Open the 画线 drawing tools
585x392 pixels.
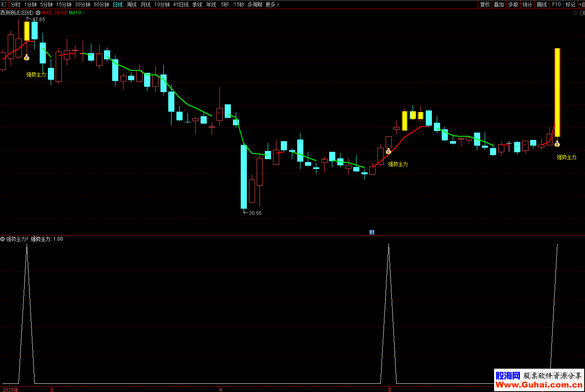542,5
